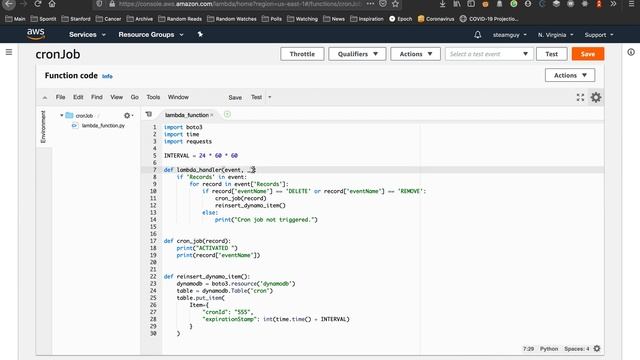Bookmark this page with the star icon

click(x=395, y=4)
